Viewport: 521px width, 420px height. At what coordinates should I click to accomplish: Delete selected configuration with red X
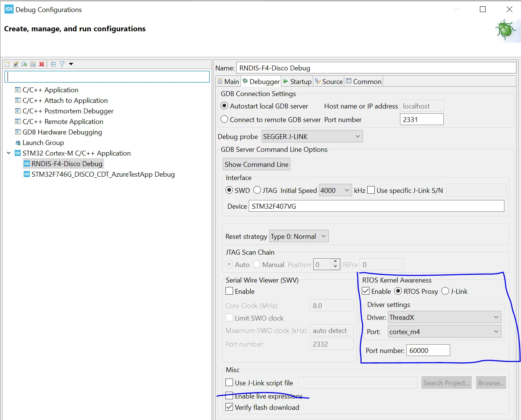(42, 64)
